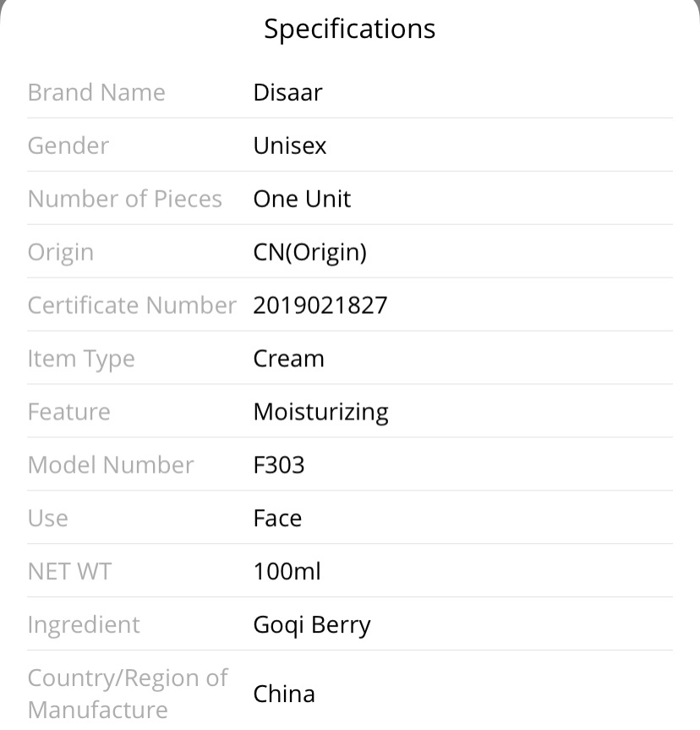Tap the model number F303

point(279,464)
